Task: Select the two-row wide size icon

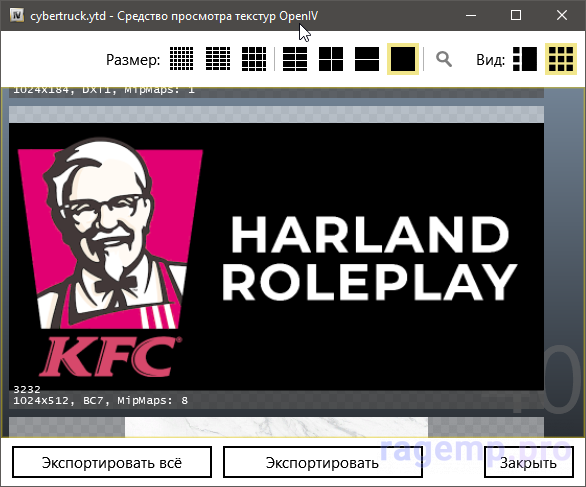Action: [367, 59]
